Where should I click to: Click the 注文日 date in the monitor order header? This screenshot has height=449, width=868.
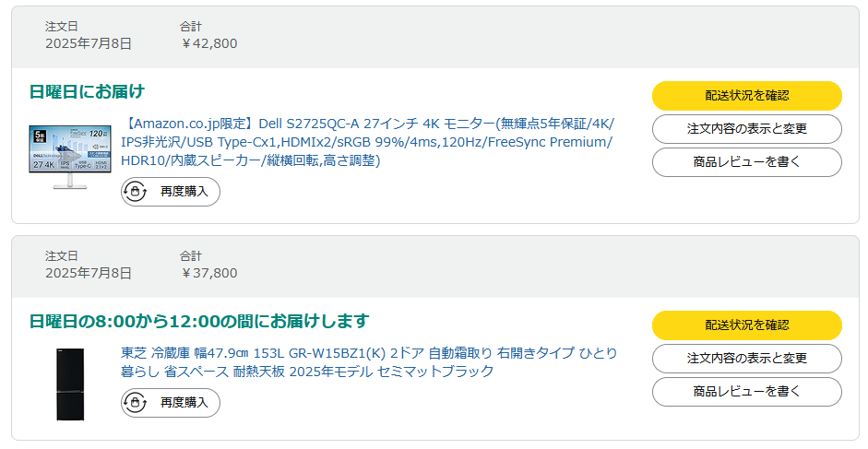point(89,43)
